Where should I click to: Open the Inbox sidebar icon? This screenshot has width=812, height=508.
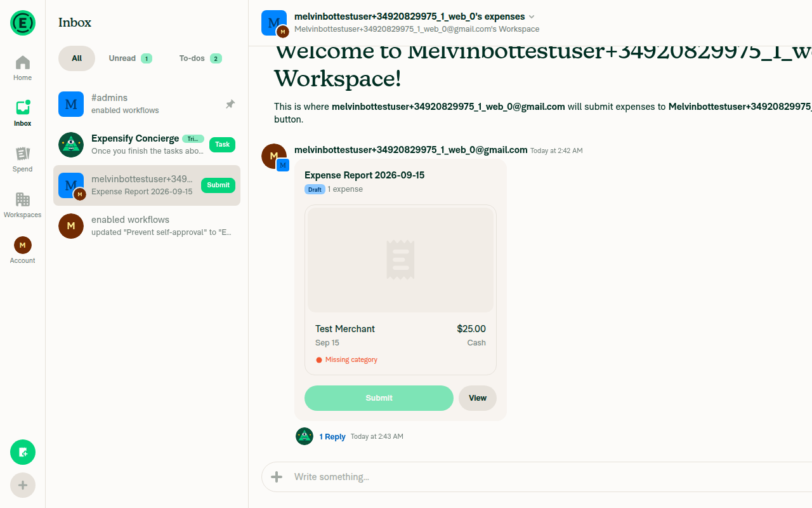[23, 114]
